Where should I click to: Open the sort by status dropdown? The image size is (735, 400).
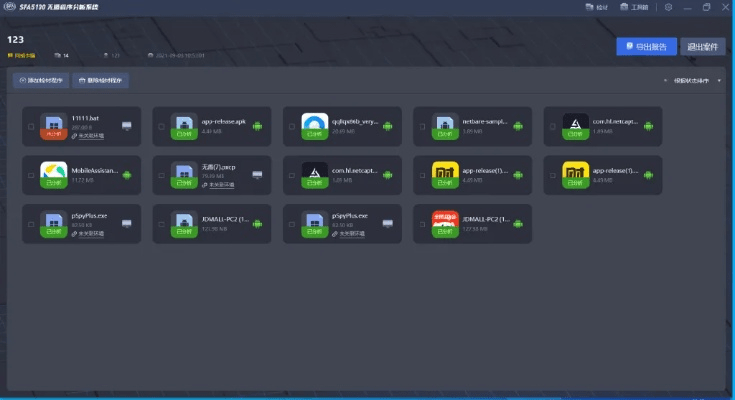(691, 80)
